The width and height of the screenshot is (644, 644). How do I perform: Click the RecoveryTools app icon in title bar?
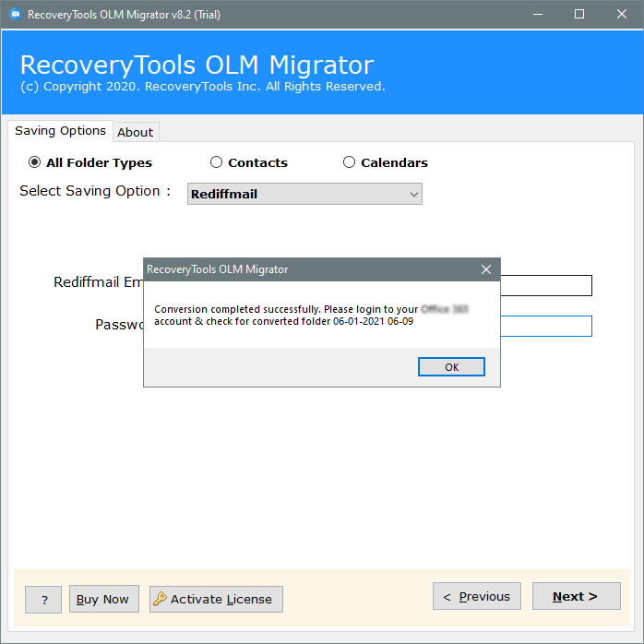[16, 15]
